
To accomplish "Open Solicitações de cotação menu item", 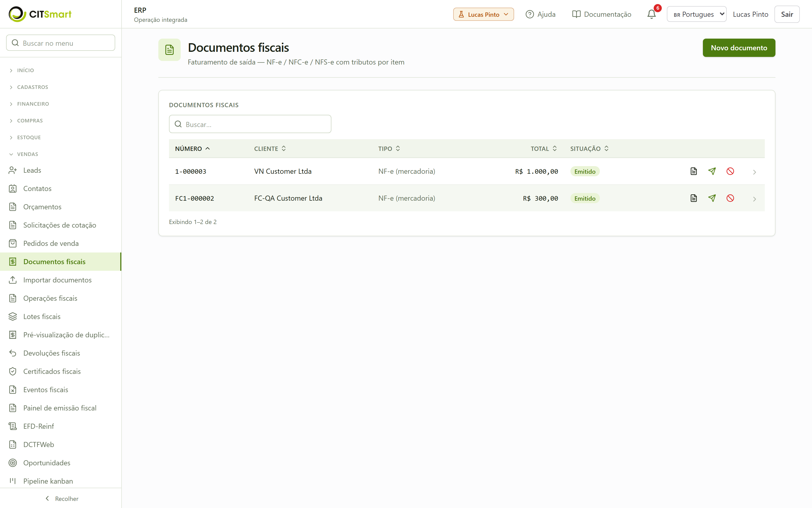I will click(60, 225).
